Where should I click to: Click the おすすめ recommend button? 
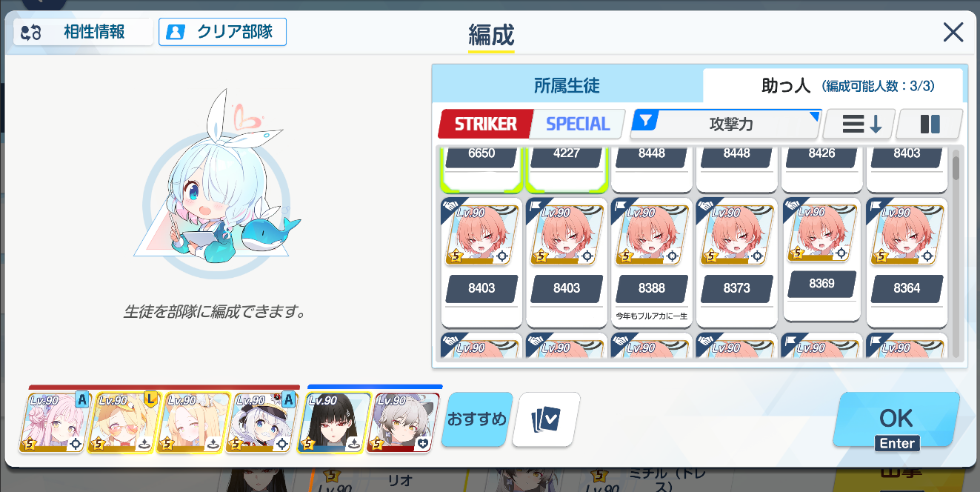tap(477, 419)
